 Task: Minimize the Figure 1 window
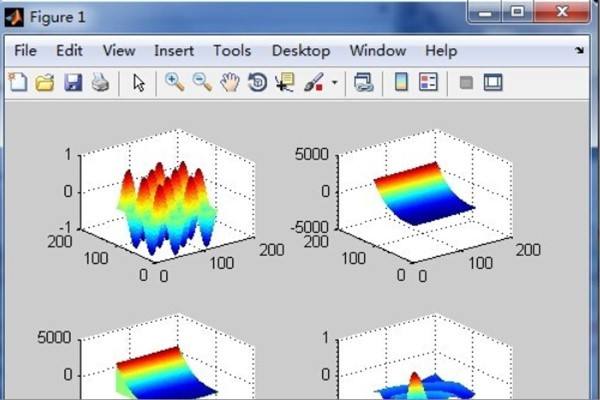tap(485, 13)
